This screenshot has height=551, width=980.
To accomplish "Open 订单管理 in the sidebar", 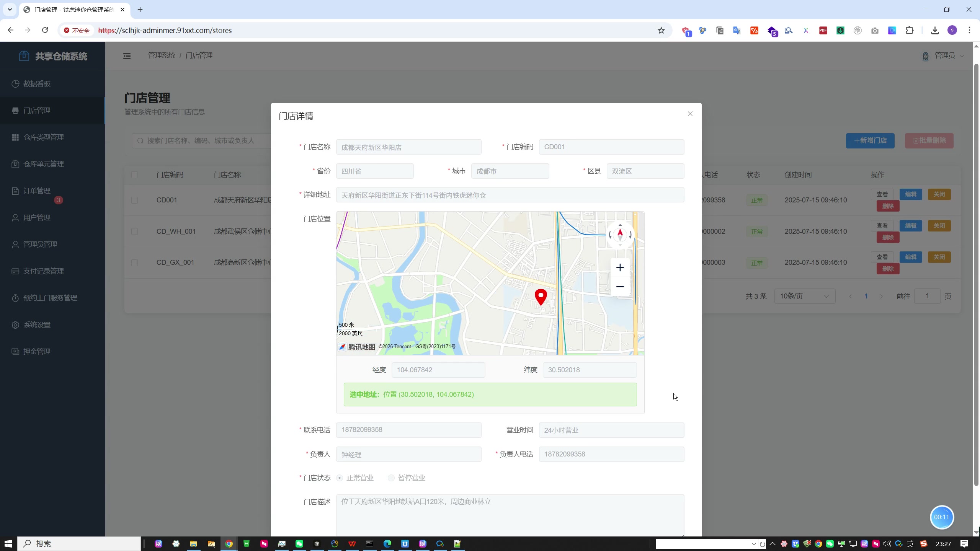I will point(37,191).
